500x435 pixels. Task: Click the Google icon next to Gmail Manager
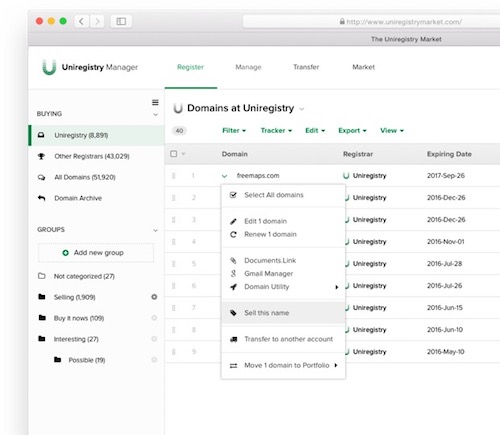pyautogui.click(x=233, y=273)
